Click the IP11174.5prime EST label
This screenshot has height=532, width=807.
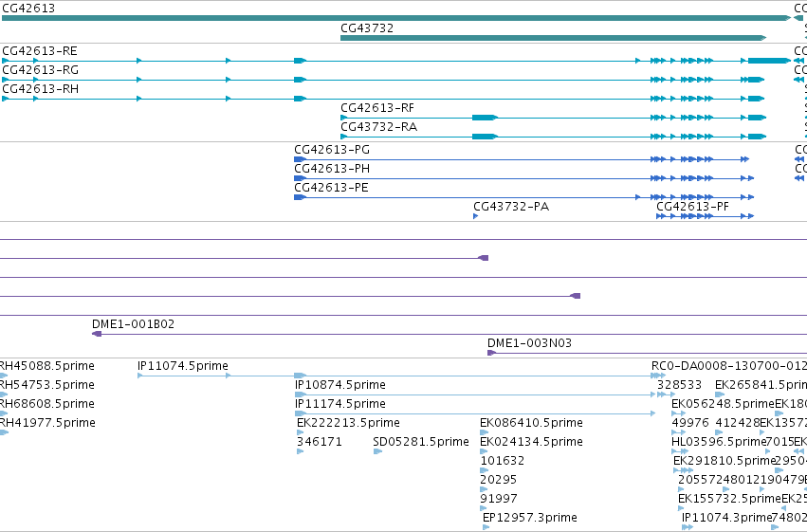[x=340, y=404]
